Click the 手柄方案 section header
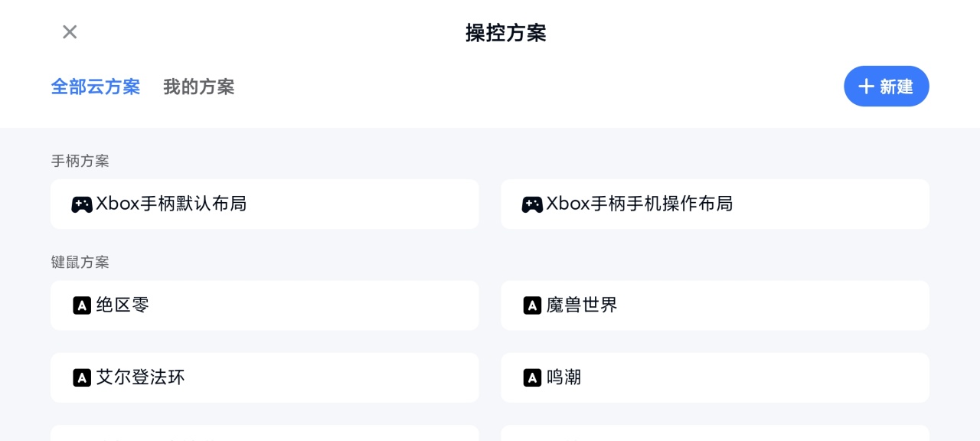 pyautogui.click(x=80, y=161)
